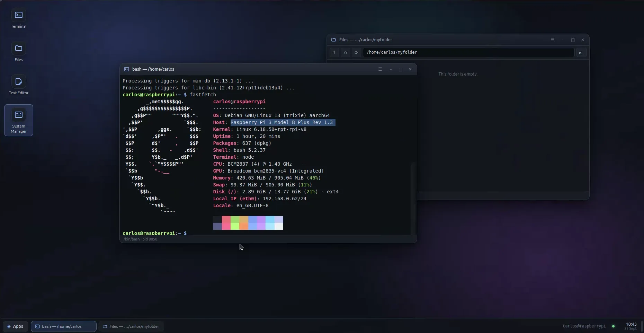Image resolution: width=644 pixels, height=333 pixels.
Task: Open System Manager desktop icon
Action: [x=19, y=120]
